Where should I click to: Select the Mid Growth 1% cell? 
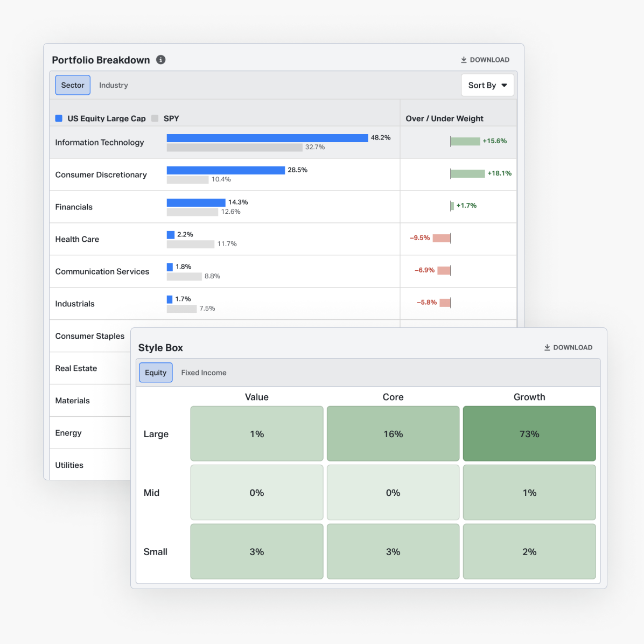[x=529, y=493]
